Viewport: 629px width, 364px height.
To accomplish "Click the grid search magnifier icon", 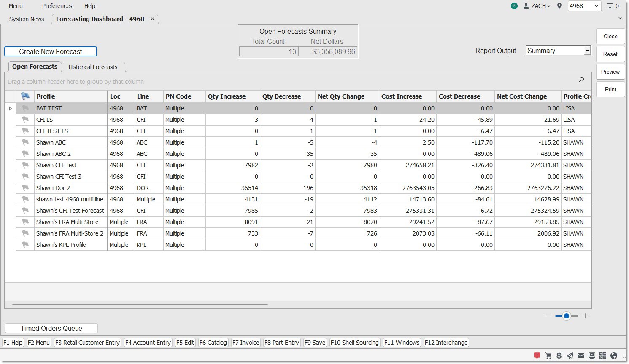I will click(581, 80).
